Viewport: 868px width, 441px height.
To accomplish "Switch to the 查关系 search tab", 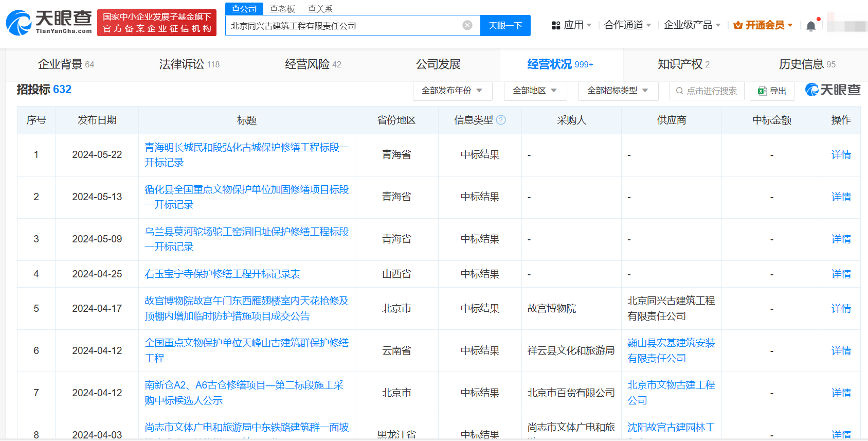I will [320, 9].
